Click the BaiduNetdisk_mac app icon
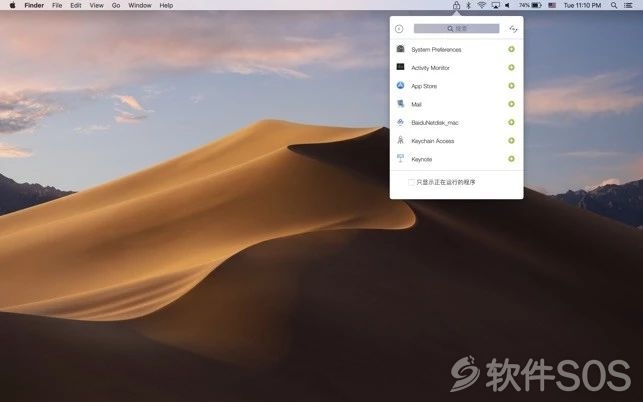This screenshot has width=643, height=402. [x=401, y=122]
